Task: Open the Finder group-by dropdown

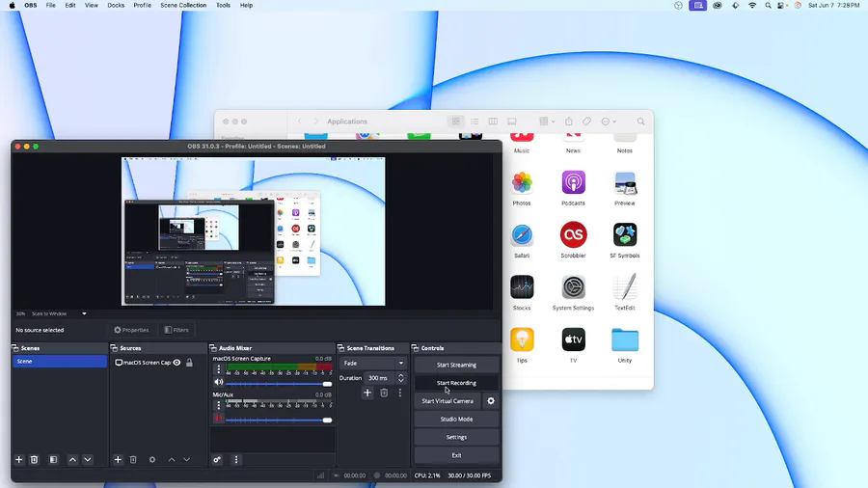Action: [x=547, y=122]
